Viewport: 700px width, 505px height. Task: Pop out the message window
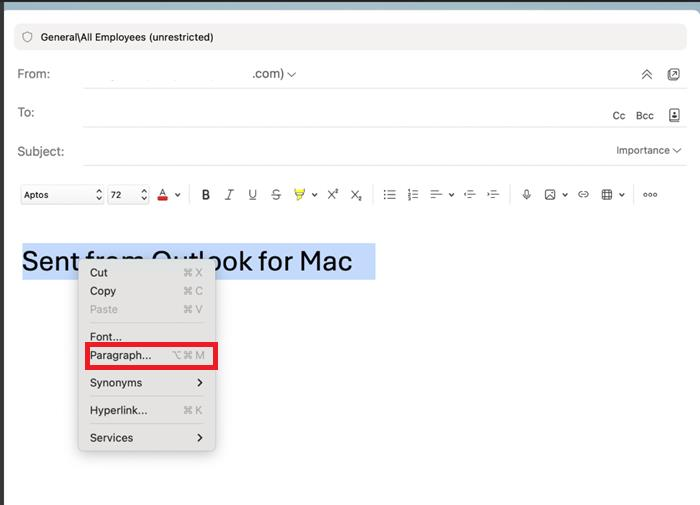[x=673, y=74]
